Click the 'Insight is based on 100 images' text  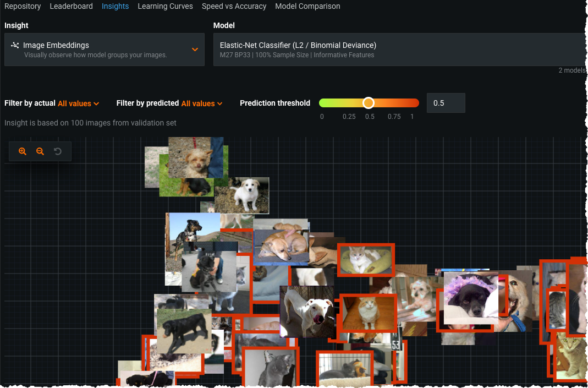(x=90, y=123)
